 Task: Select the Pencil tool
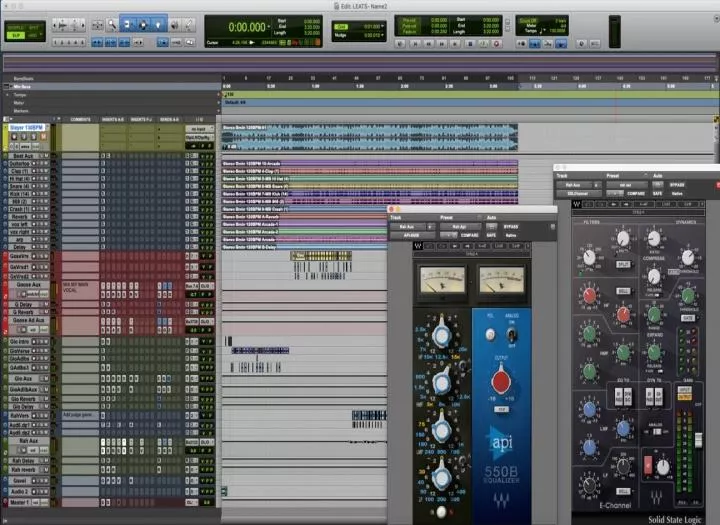point(189,25)
